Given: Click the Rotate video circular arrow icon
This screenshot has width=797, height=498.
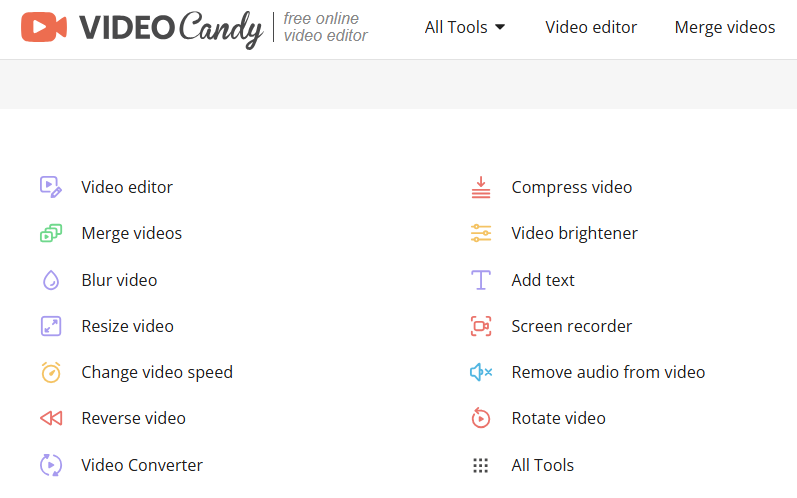Looking at the screenshot, I should pyautogui.click(x=481, y=418).
